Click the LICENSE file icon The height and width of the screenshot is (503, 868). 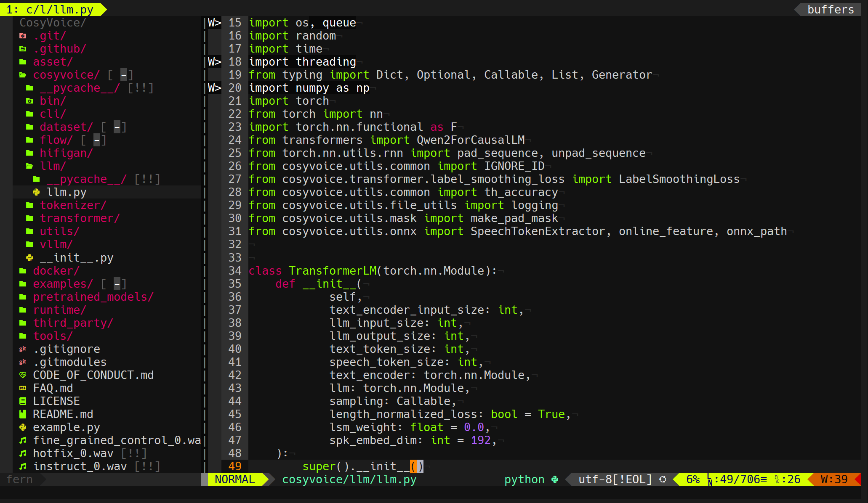[x=22, y=401]
